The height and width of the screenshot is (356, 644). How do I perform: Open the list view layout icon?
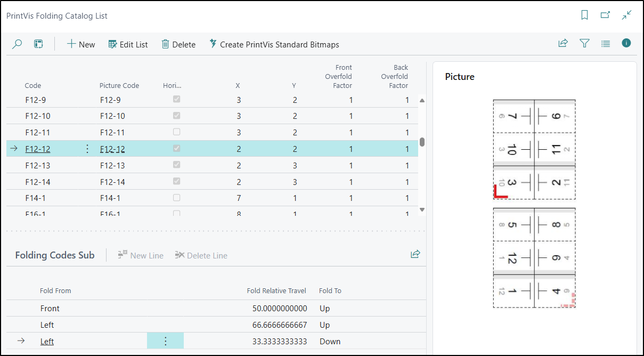pyautogui.click(x=606, y=44)
